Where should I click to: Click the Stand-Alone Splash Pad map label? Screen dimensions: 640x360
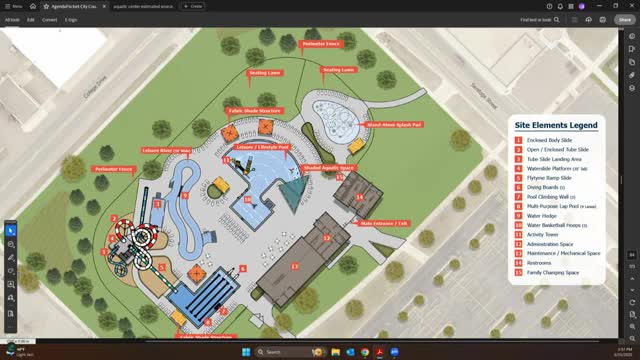pos(394,124)
